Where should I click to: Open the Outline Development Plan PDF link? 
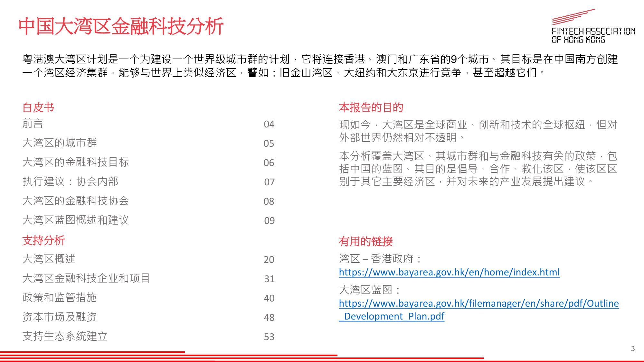point(478,303)
